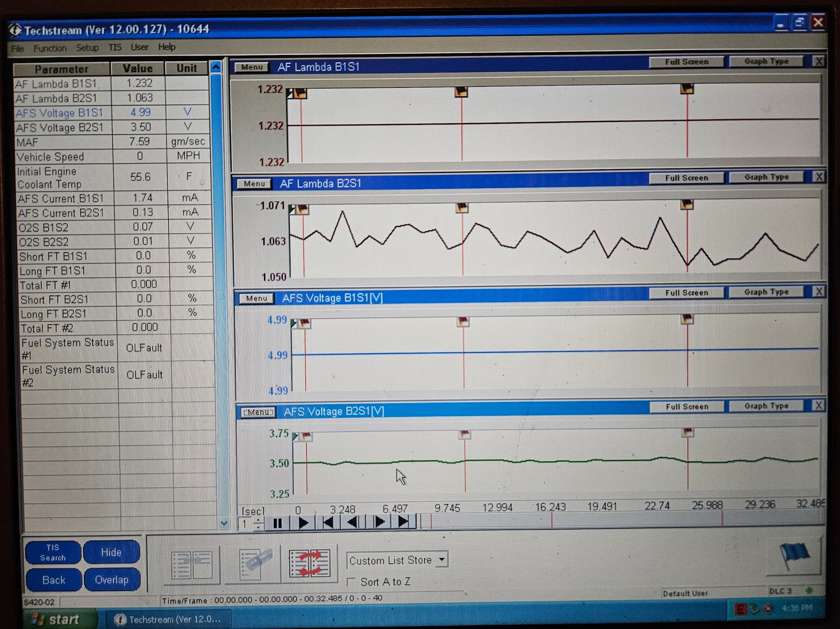Step back one frame
This screenshot has width=840, height=629.
coord(353,522)
